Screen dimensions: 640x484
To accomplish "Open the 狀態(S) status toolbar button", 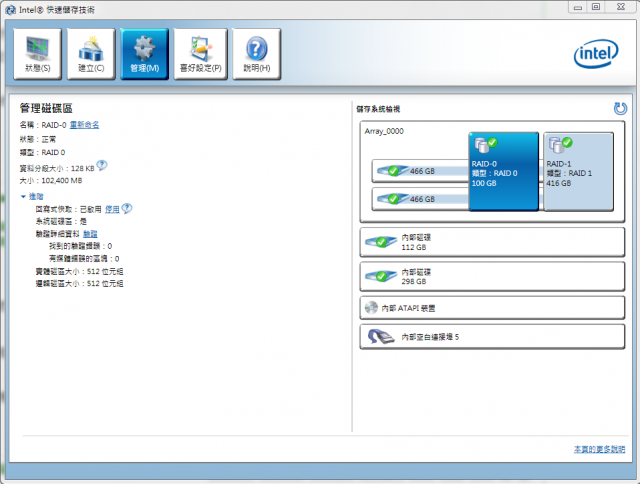I will click(38, 53).
